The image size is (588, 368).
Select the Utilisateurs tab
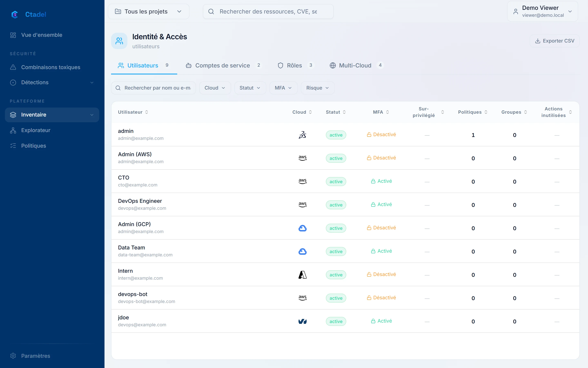(x=144, y=65)
